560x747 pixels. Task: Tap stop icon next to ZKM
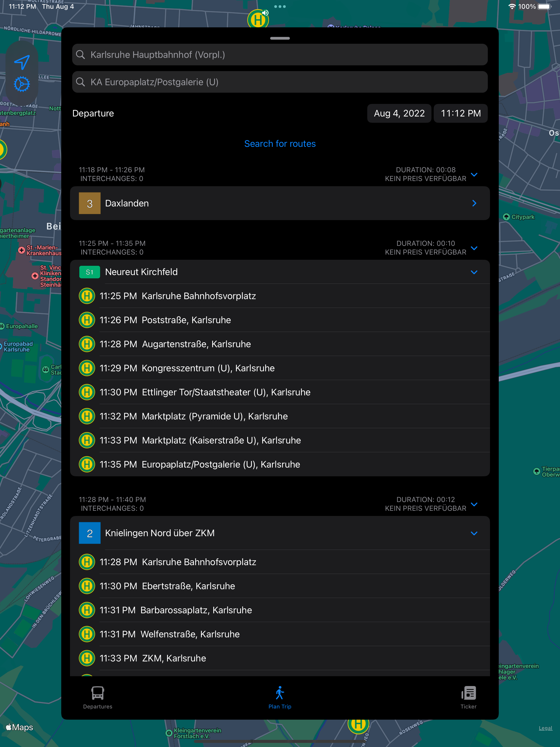(87, 658)
